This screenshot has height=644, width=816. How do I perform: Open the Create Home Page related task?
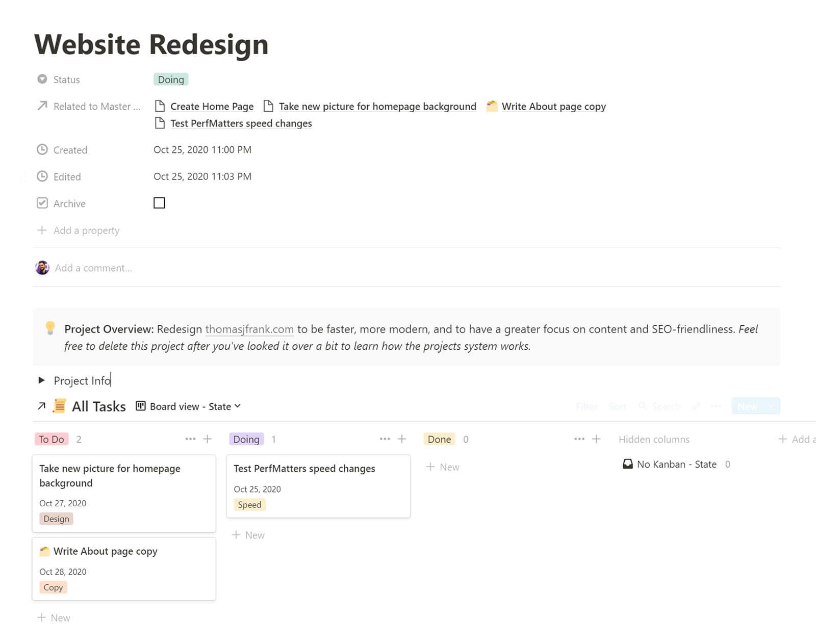[x=212, y=107]
